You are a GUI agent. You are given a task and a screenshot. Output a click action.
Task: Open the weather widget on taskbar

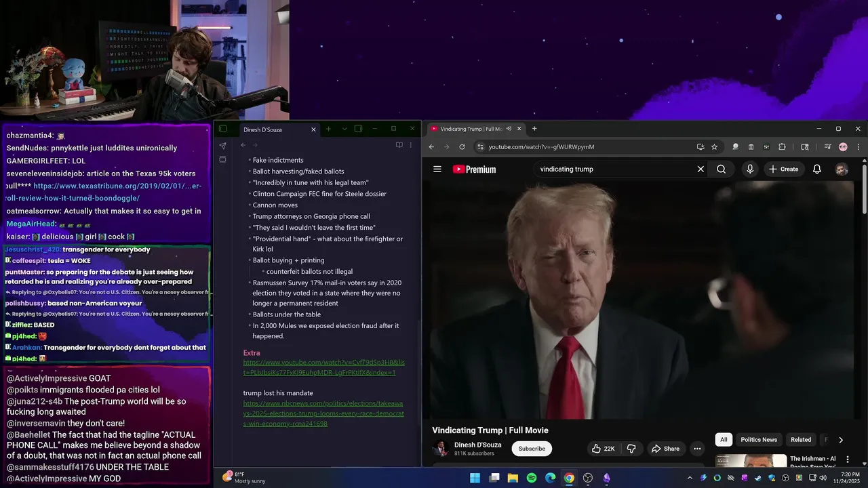point(245,478)
